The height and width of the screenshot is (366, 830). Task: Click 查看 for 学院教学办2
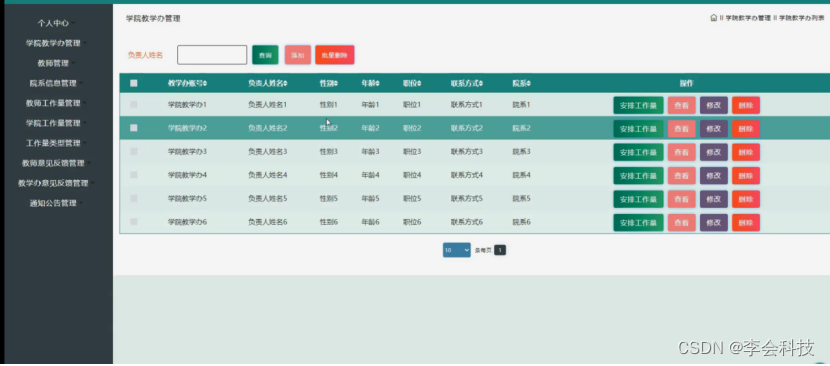pos(682,129)
